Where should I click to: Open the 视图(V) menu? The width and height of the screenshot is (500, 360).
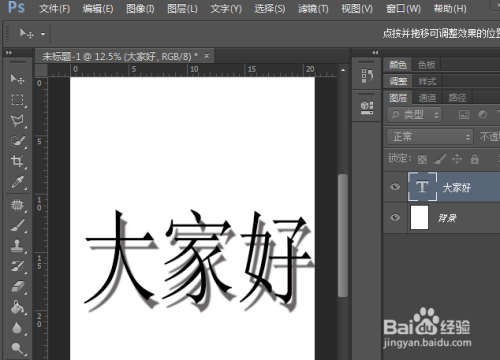pos(357,8)
